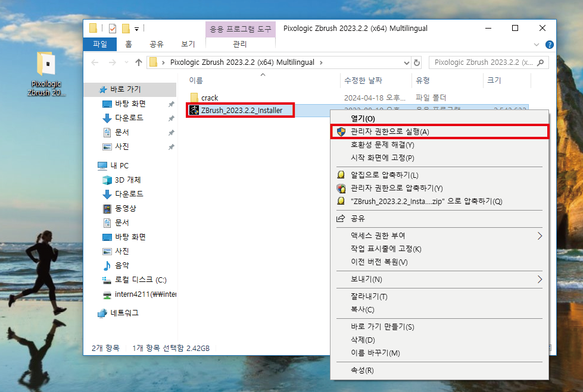Open the 관리 application tools tab
583x392 pixels.
coord(240,44)
